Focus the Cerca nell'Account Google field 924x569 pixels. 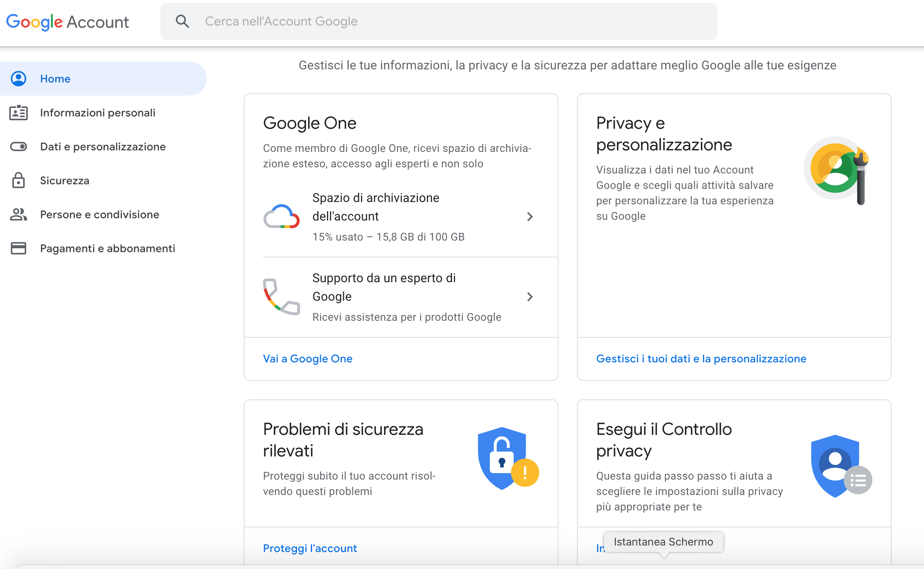[x=439, y=21]
